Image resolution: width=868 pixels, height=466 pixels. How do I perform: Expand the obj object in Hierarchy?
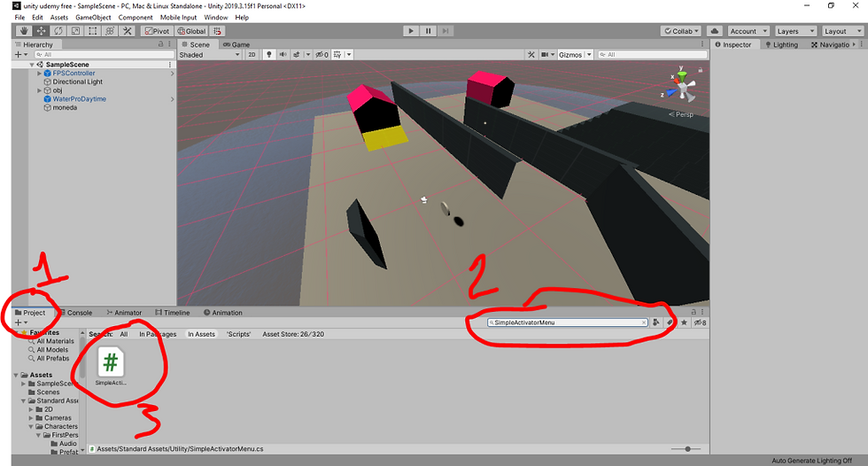pyautogui.click(x=39, y=90)
